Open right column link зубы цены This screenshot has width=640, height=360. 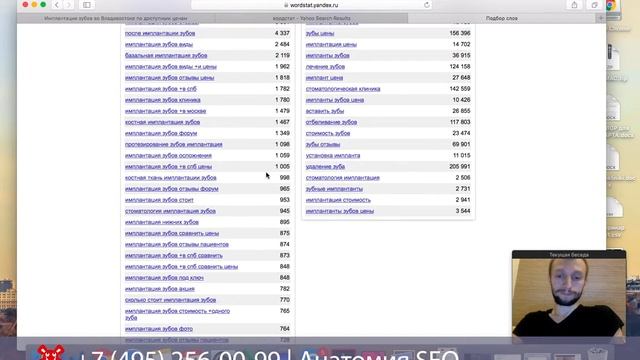point(320,33)
